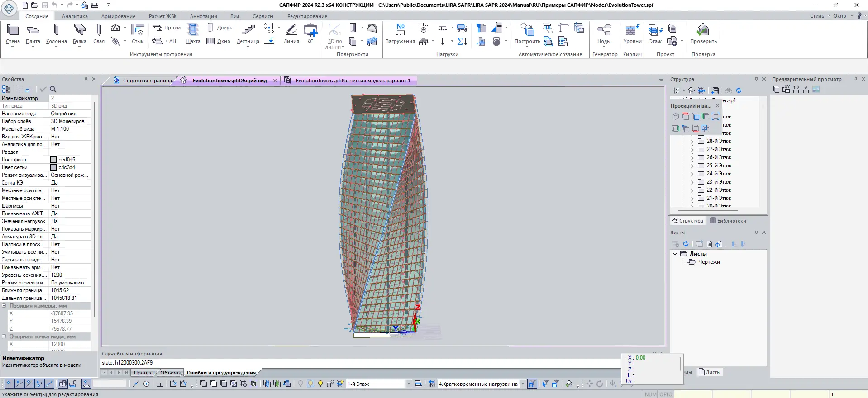The height and width of the screenshot is (398, 868).
Task: Click the refresh icon in Структура panel
Action: (x=739, y=90)
